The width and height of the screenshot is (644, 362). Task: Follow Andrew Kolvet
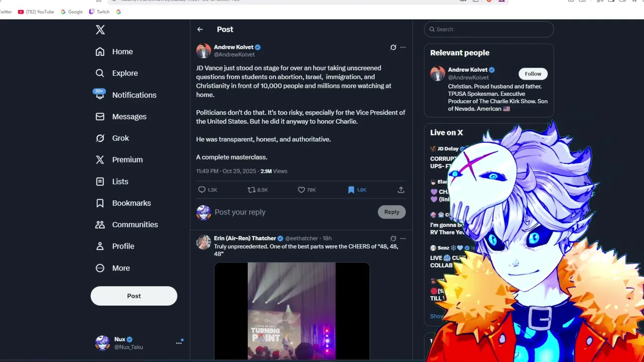pyautogui.click(x=533, y=74)
